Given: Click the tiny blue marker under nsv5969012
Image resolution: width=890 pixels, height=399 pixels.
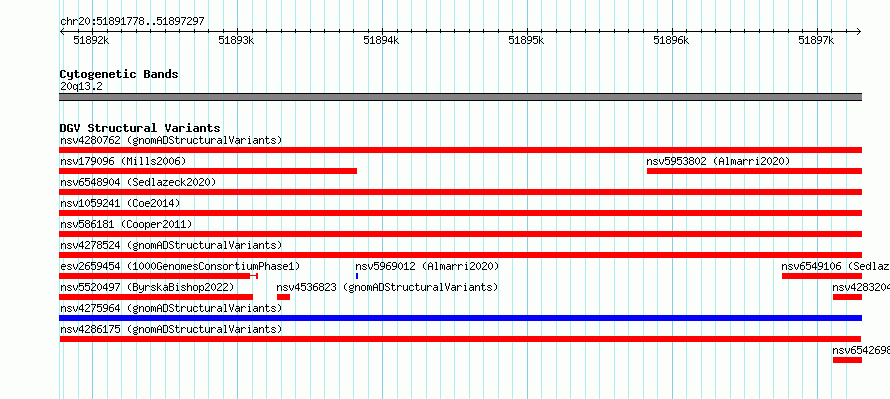Looking at the screenshot, I should coord(357,276).
